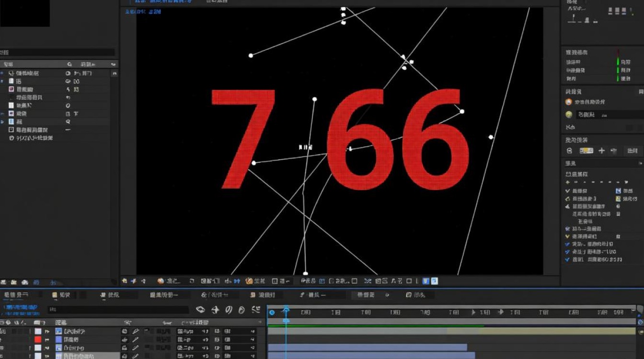This screenshot has width=644, height=359.
Task: Select the first tab of the timeline panel
Action: coord(17,295)
